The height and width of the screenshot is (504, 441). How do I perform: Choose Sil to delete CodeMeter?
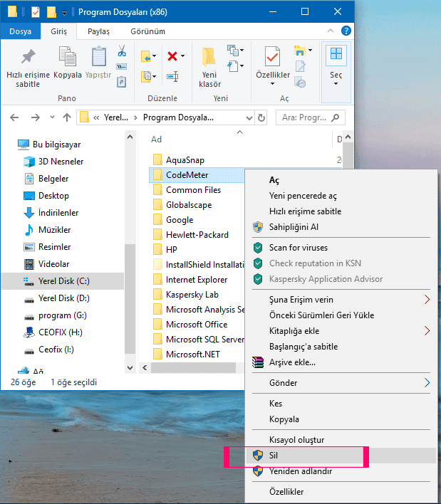[x=341, y=456]
